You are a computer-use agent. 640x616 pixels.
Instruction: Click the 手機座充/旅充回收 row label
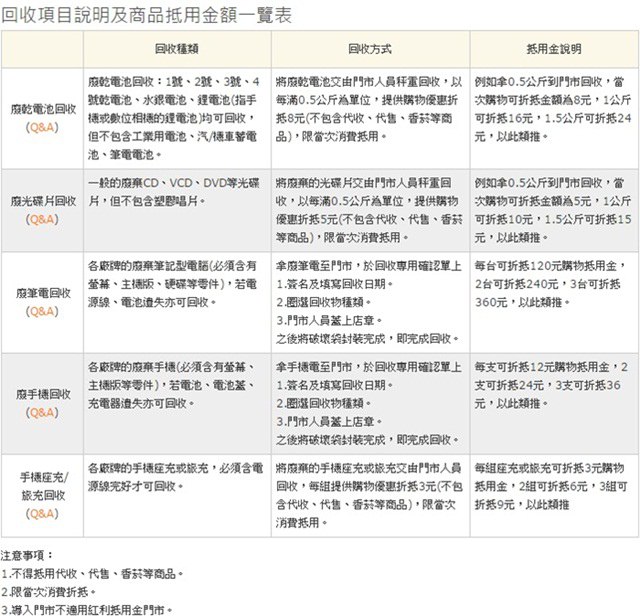coord(43,486)
